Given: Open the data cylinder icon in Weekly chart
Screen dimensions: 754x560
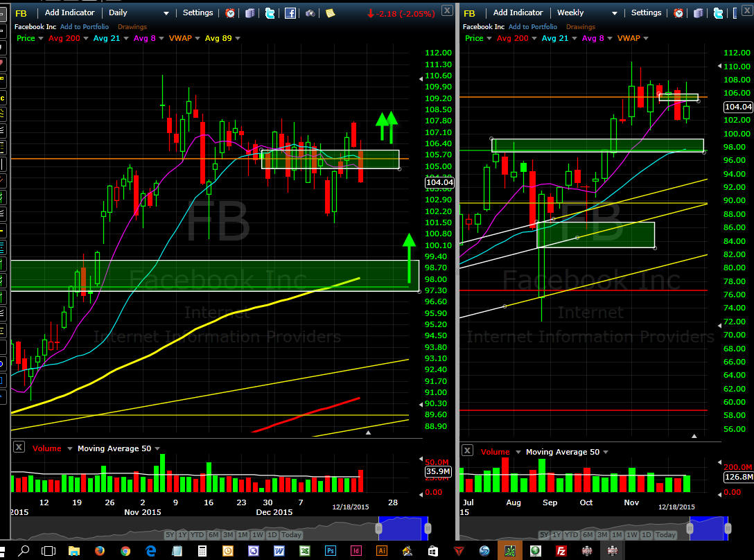Looking at the screenshot, I should pyautogui.click(x=699, y=13).
